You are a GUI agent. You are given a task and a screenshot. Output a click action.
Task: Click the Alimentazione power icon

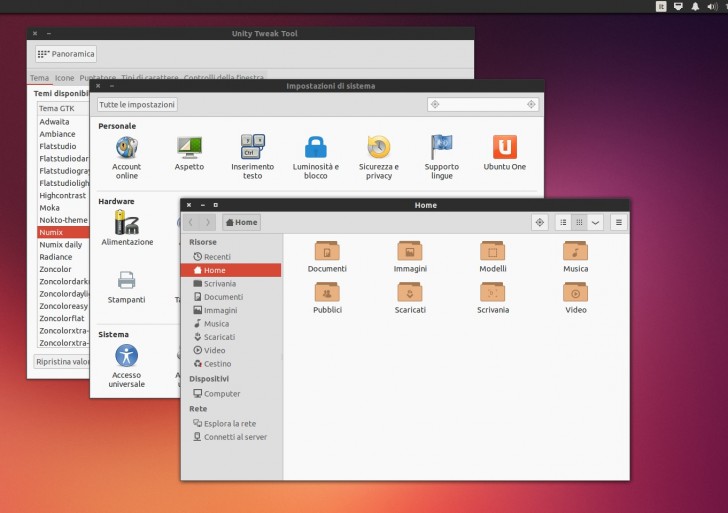(x=126, y=222)
